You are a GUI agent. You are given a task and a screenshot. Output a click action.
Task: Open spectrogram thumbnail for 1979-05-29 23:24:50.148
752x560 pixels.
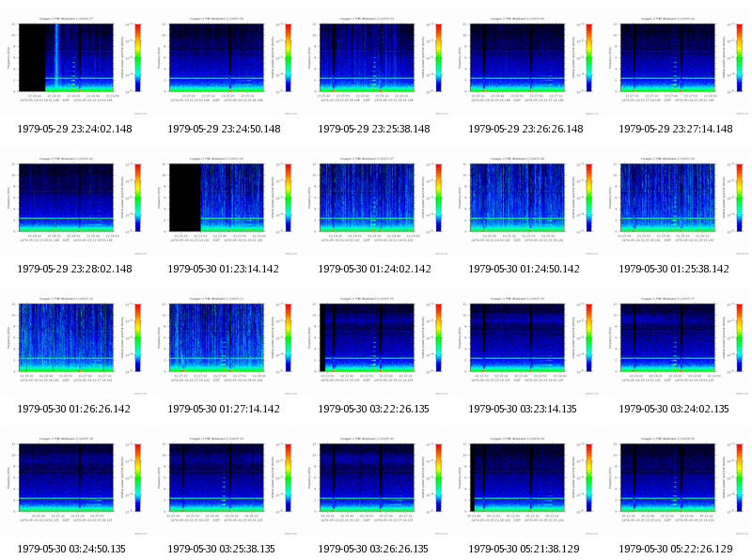(225, 63)
